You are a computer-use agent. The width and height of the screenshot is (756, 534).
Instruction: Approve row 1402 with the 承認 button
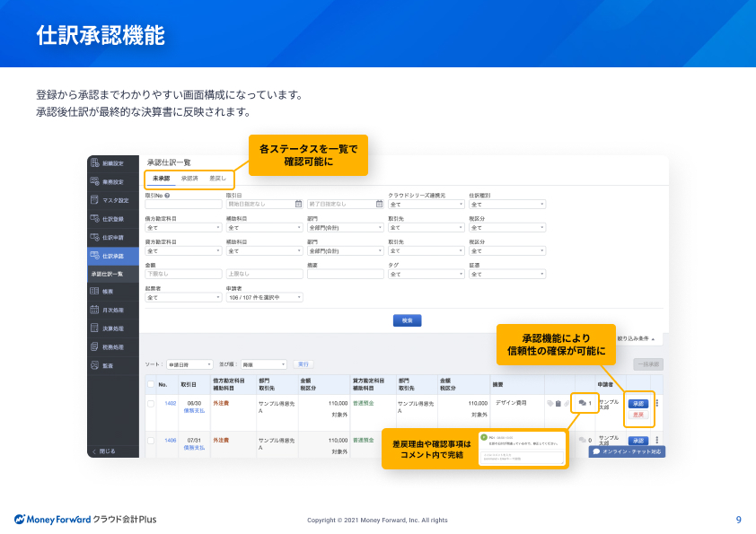pyautogui.click(x=638, y=404)
